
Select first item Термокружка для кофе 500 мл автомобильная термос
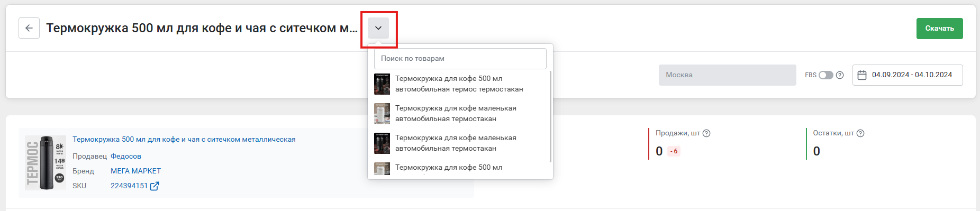tap(460, 84)
